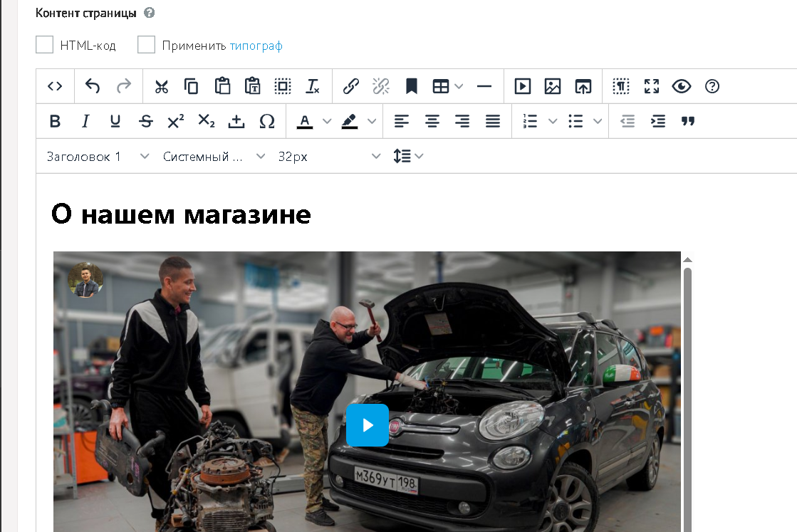Apply bold formatting

(x=55, y=121)
